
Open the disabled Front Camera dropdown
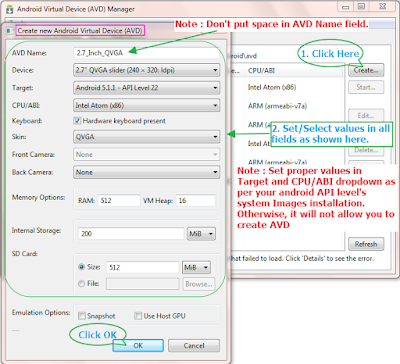(x=146, y=155)
